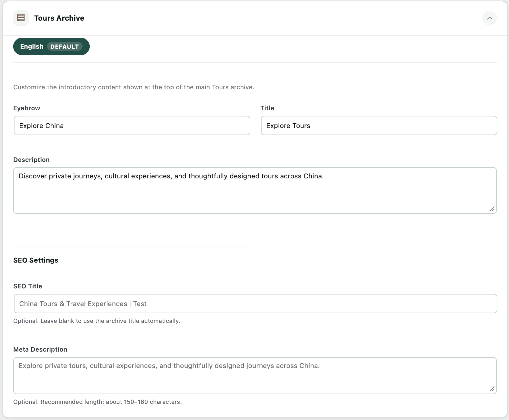Viewport: 509px width, 420px height.
Task: Grab the Meta Description textarea resize handle
Action: click(x=492, y=389)
